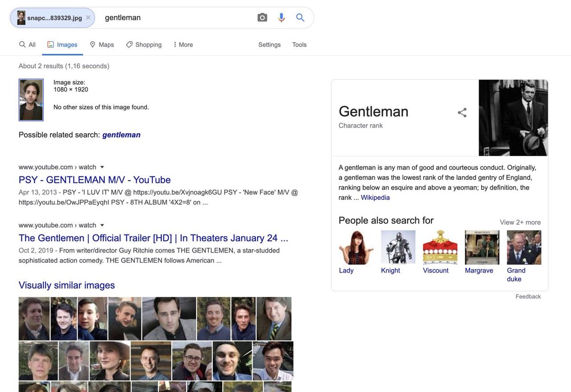Click the Grand duke text link
This screenshot has height=392, width=571.
(x=516, y=274)
